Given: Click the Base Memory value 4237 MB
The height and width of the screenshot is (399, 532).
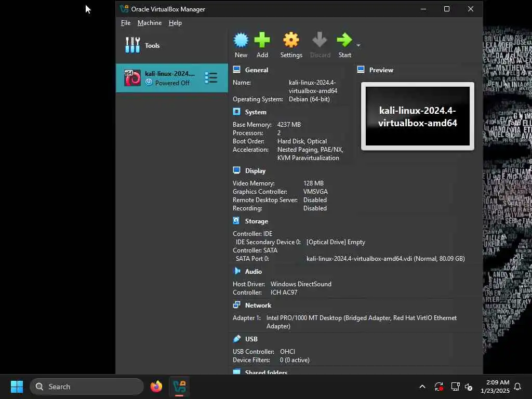Looking at the screenshot, I should (289, 125).
